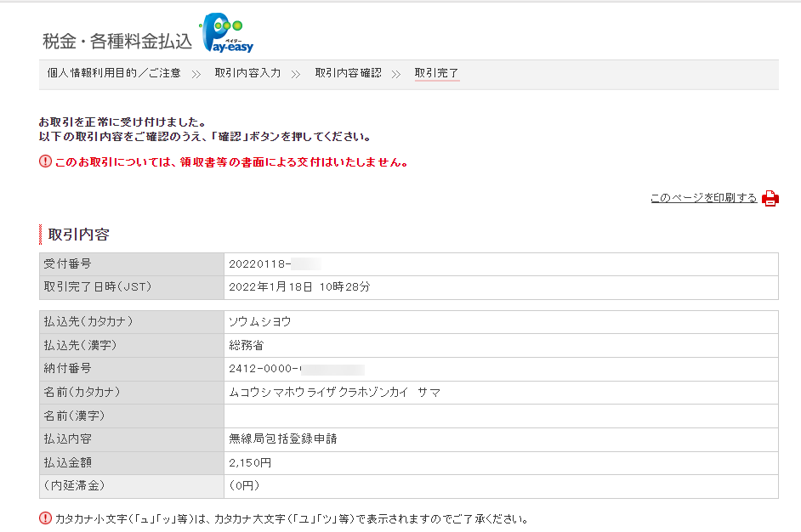This screenshot has width=801, height=532.
Task: Click the 納付番号 label
Action: (67, 368)
